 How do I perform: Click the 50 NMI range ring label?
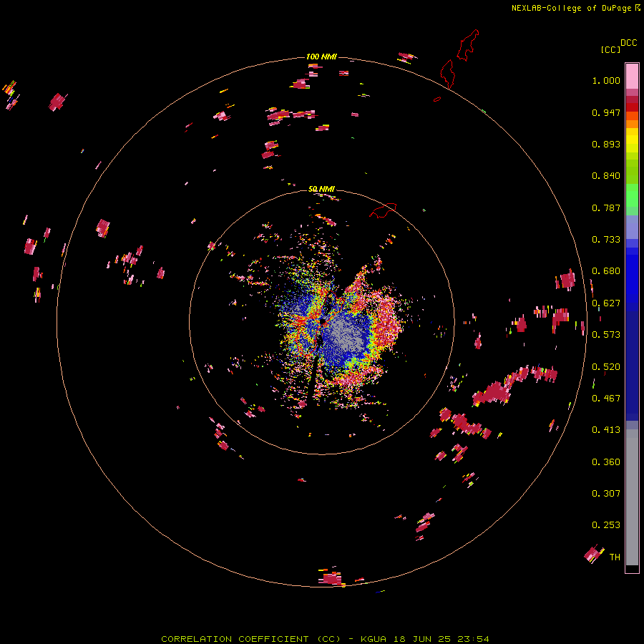(x=321, y=189)
